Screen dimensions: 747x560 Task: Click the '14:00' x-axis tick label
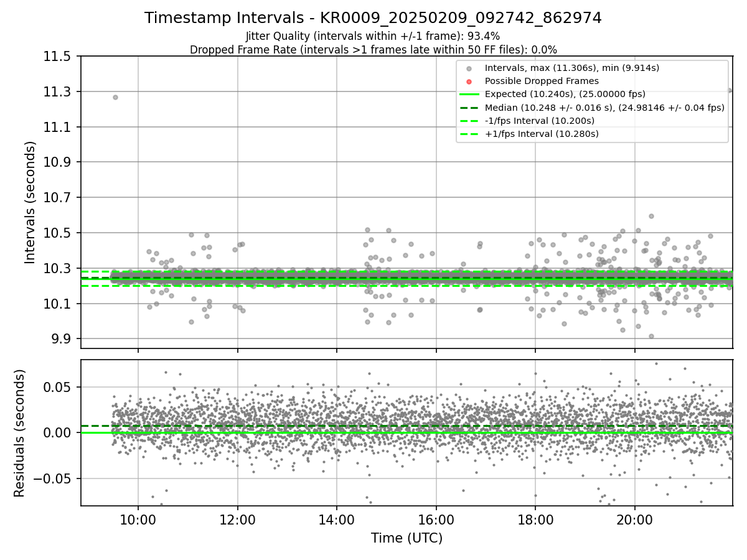pyautogui.click(x=337, y=519)
